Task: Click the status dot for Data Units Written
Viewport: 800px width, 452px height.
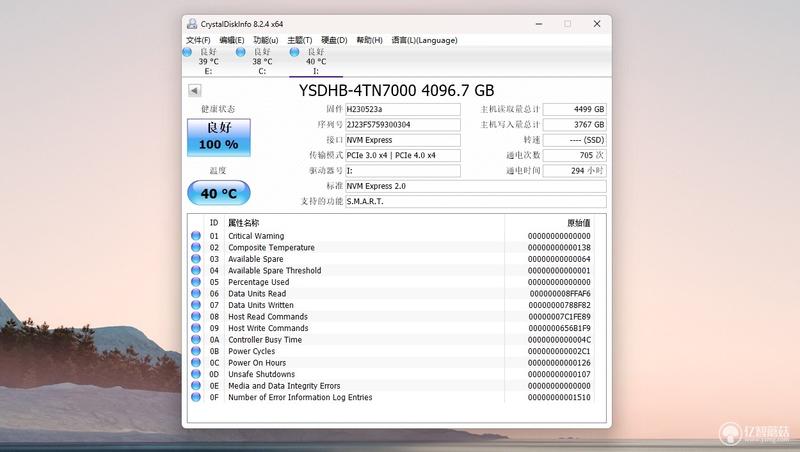Action: pos(196,305)
